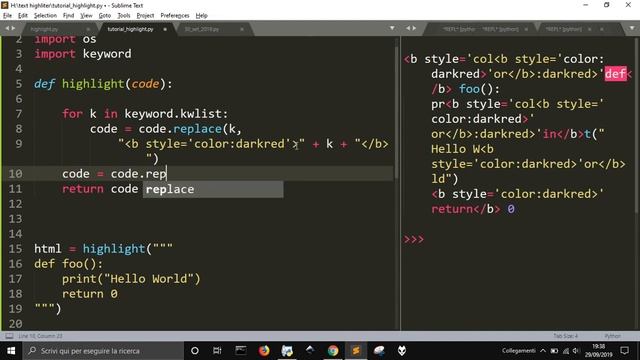Image resolution: width=640 pixels, height=360 pixels.
Task: Open the fox-mask icon on taskbar
Action: (402, 351)
